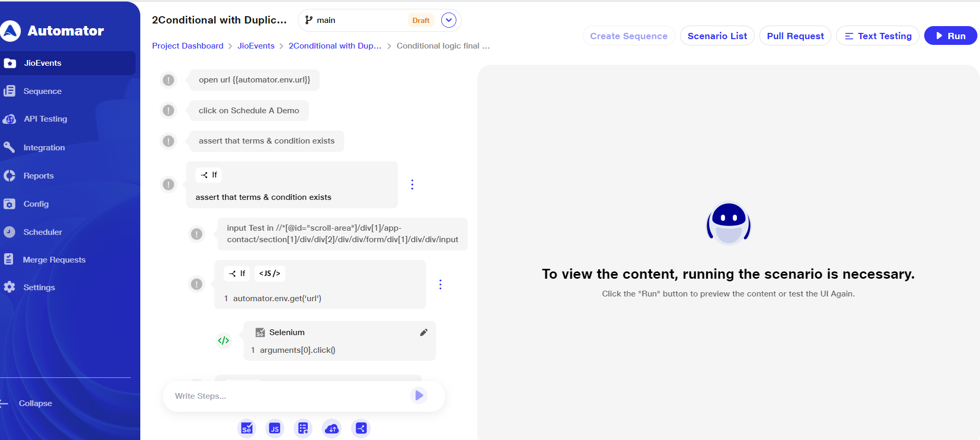Click the Create Sequence button
This screenshot has width=980, height=440.
tap(629, 36)
